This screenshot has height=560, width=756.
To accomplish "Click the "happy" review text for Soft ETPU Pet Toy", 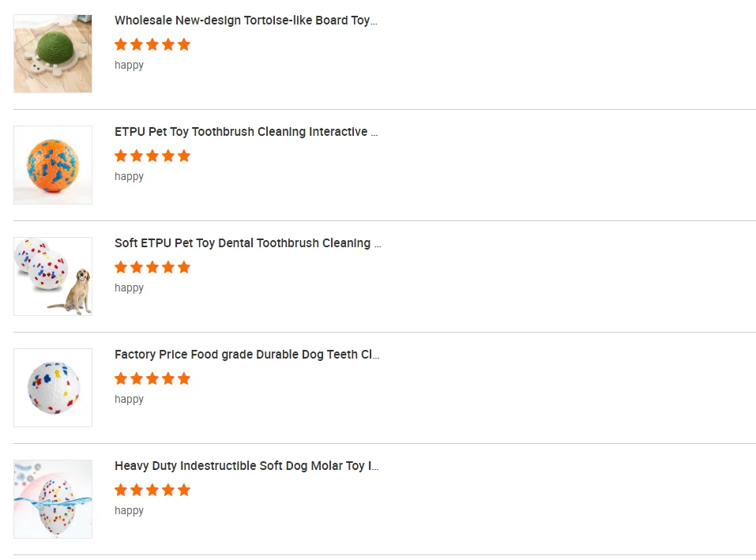I will coord(129,288).
